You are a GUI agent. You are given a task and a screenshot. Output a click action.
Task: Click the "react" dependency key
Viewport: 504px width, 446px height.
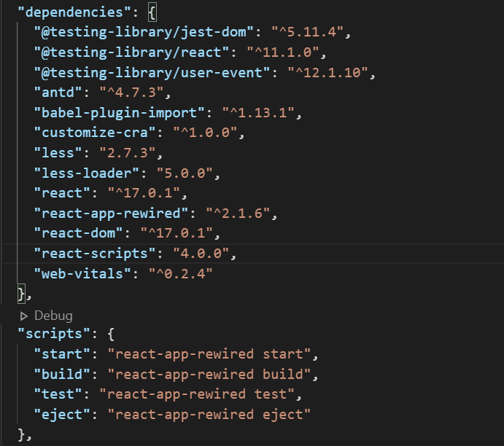pos(62,193)
